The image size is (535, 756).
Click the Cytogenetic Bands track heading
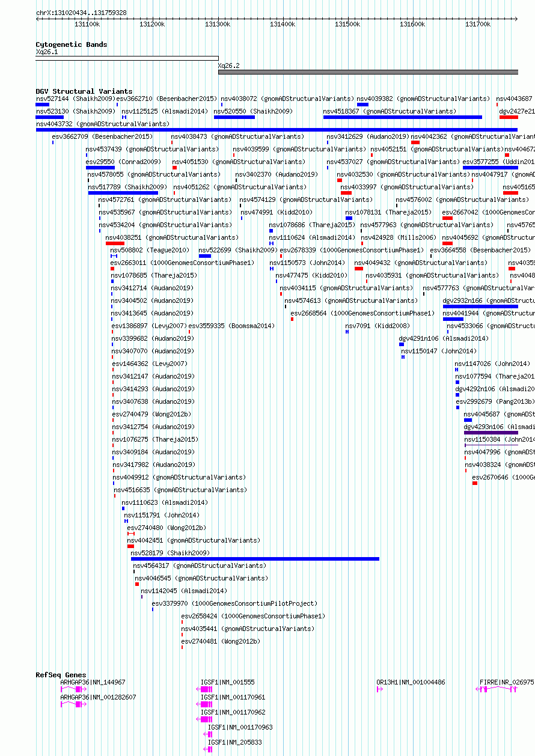click(x=72, y=44)
